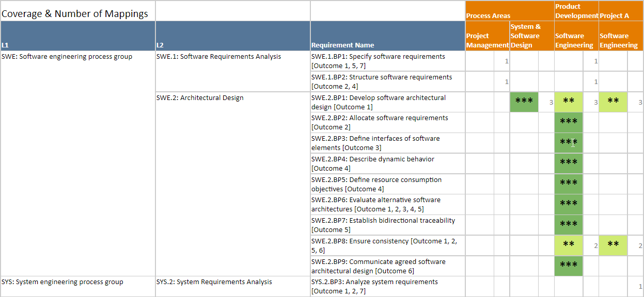Click the *** cell for SWE.2.BP6 row
The image size is (644, 297).
[x=569, y=205]
